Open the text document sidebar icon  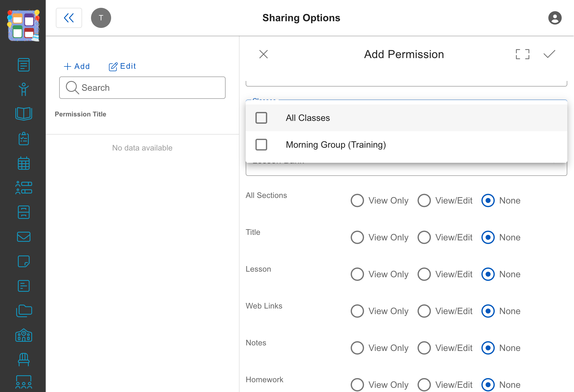24,286
